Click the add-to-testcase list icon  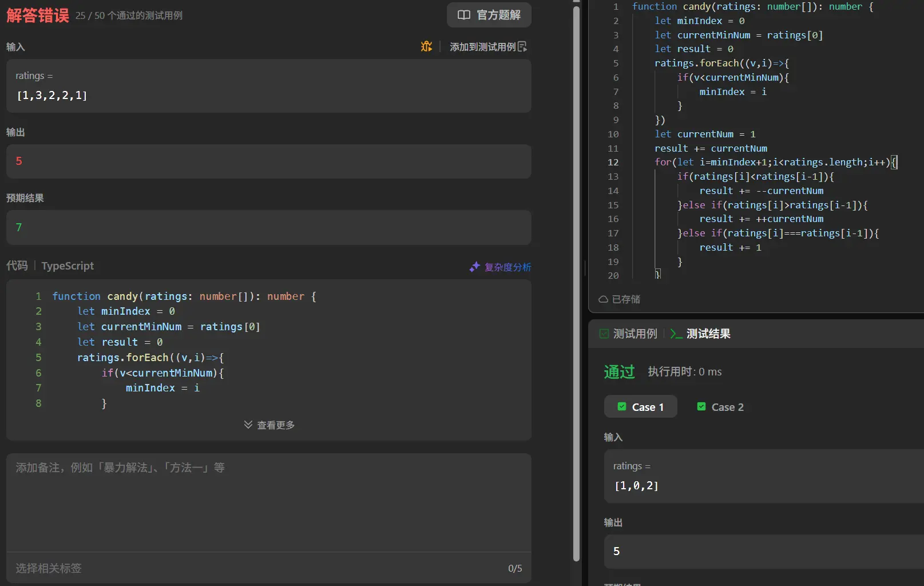(522, 46)
